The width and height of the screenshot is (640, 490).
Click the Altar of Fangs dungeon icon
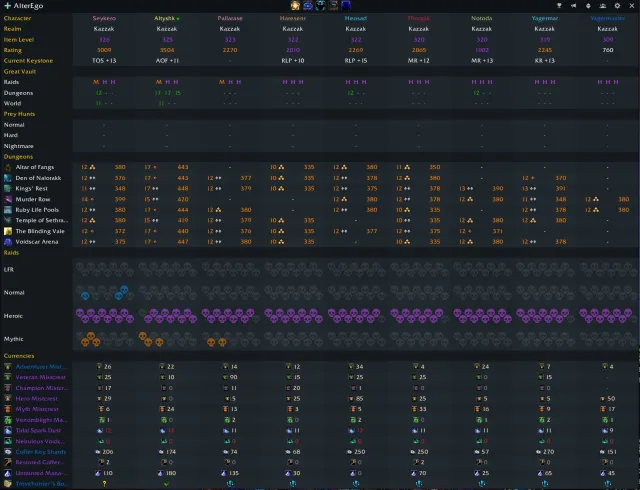click(8, 167)
